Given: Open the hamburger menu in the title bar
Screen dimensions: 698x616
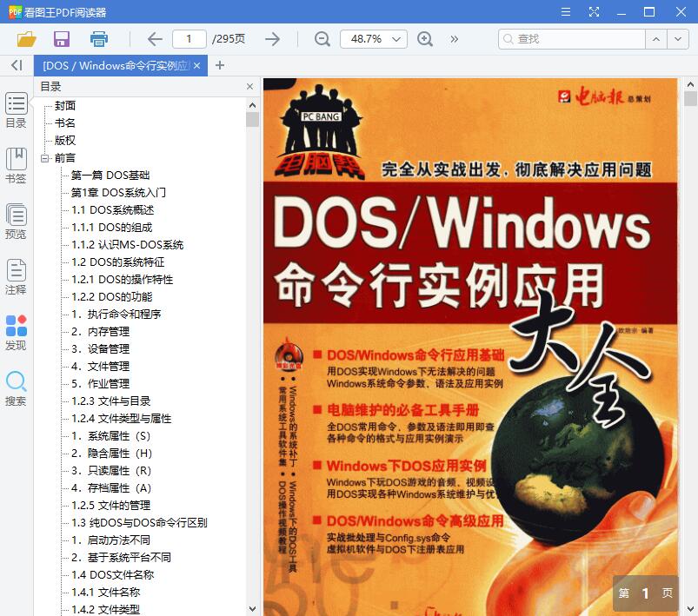Looking at the screenshot, I should (566, 11).
